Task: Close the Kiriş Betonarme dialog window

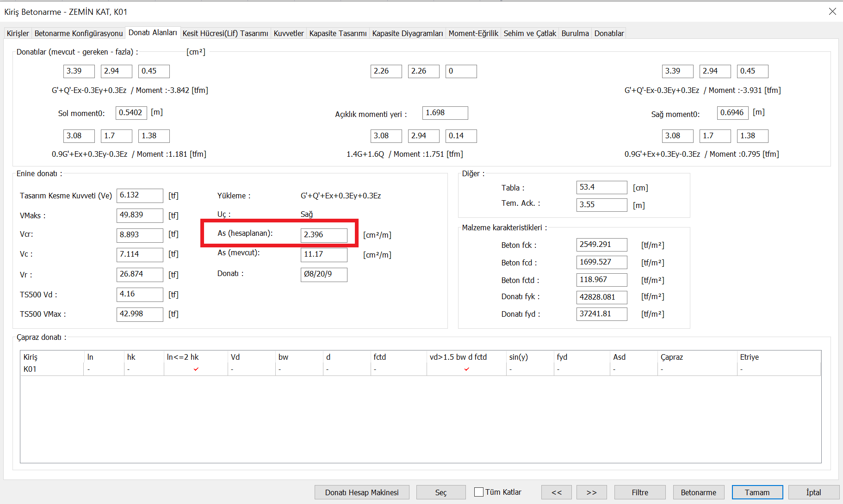Action: [832, 12]
